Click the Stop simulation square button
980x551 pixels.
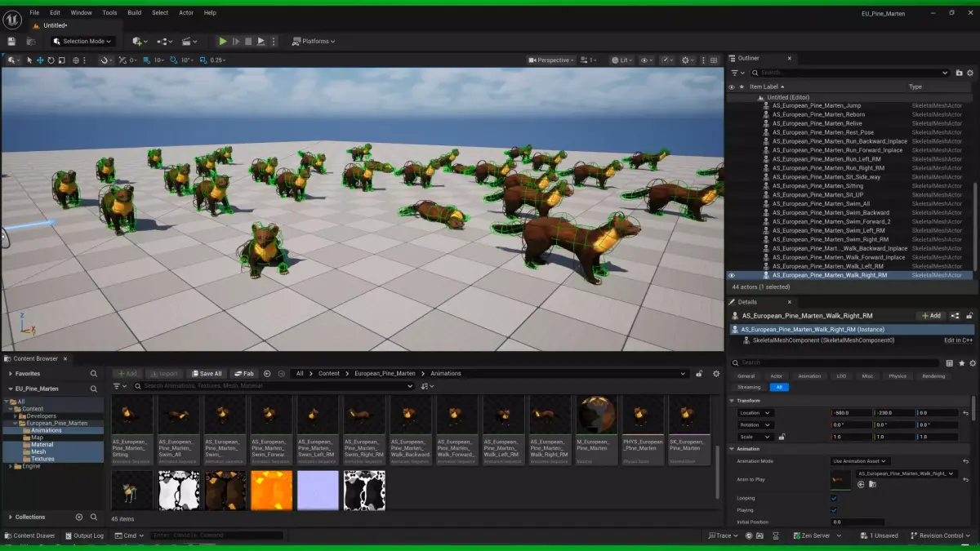click(x=248, y=41)
